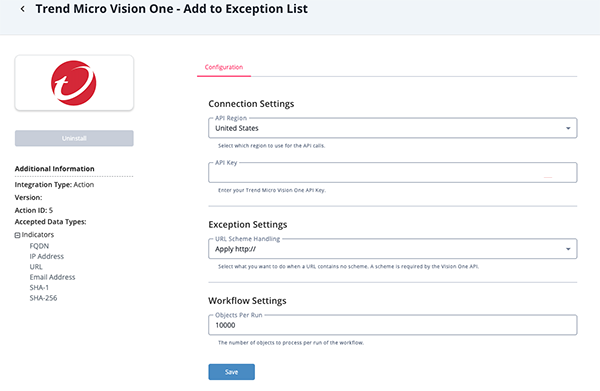Select Email Address data type

52,277
